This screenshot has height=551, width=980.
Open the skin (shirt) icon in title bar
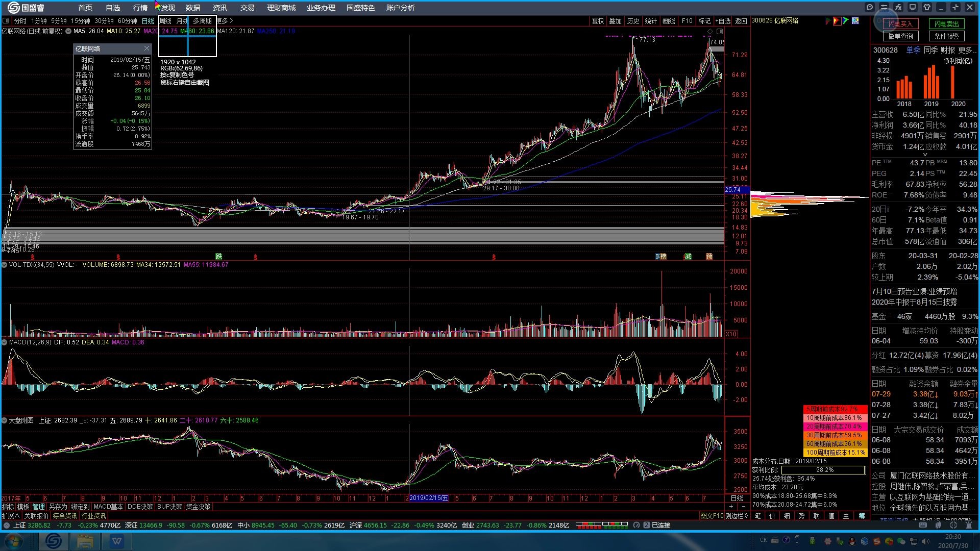[927, 7]
